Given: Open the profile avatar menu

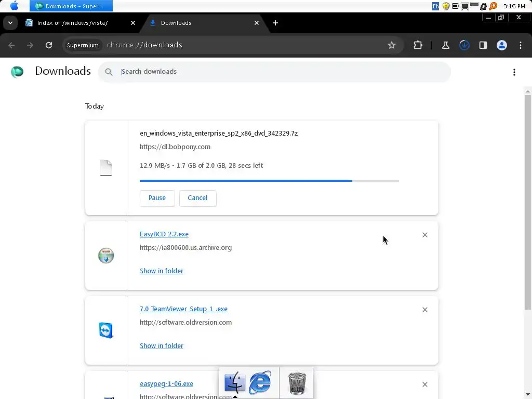Looking at the screenshot, I should [x=502, y=45].
